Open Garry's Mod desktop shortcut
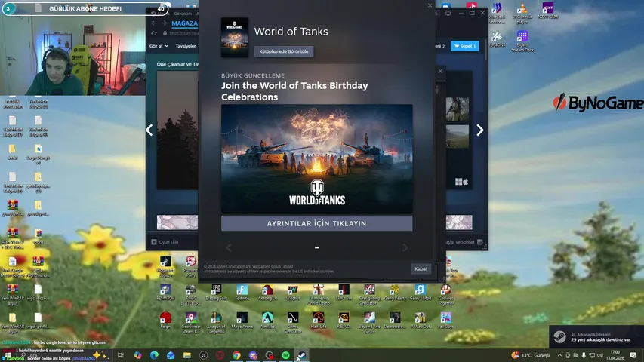Viewport: 644px width, 362px height. point(421,293)
